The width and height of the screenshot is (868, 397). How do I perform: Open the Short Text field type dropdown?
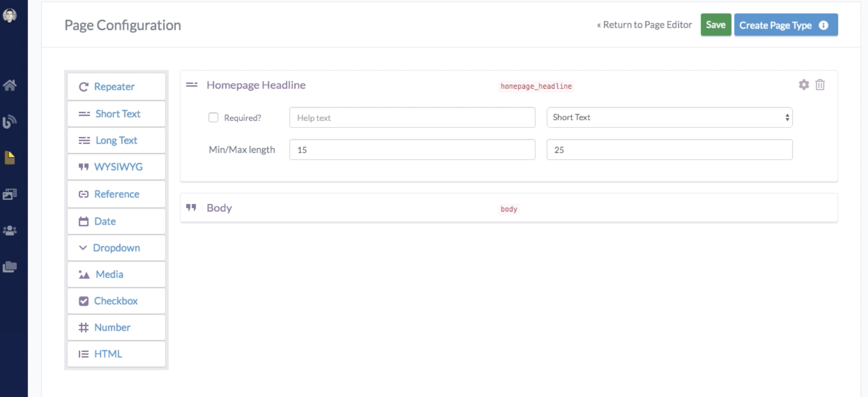pyautogui.click(x=670, y=117)
